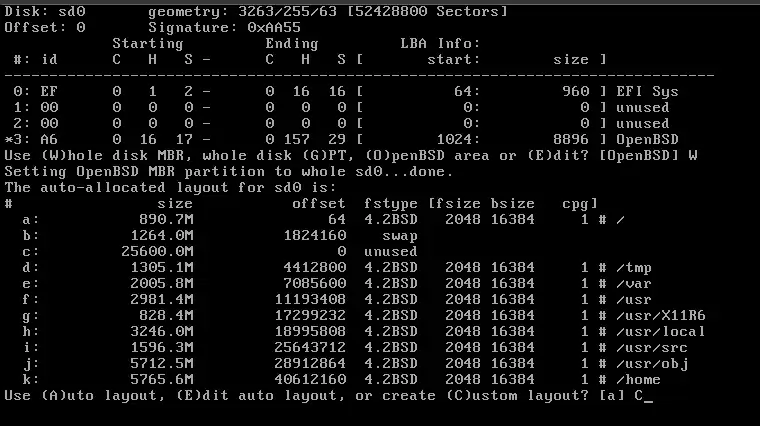Click the '/usr/obj' mount point

pos(652,363)
